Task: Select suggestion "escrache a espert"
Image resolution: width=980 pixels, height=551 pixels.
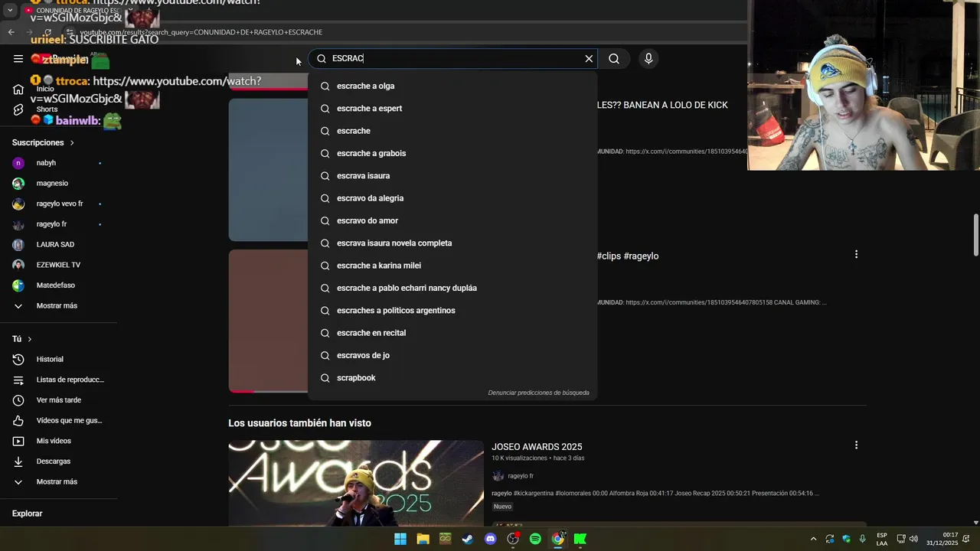Action: [452, 108]
